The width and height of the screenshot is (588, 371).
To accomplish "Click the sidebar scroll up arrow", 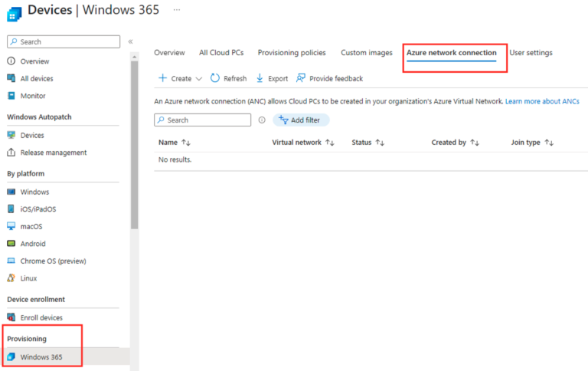I will coord(135,57).
